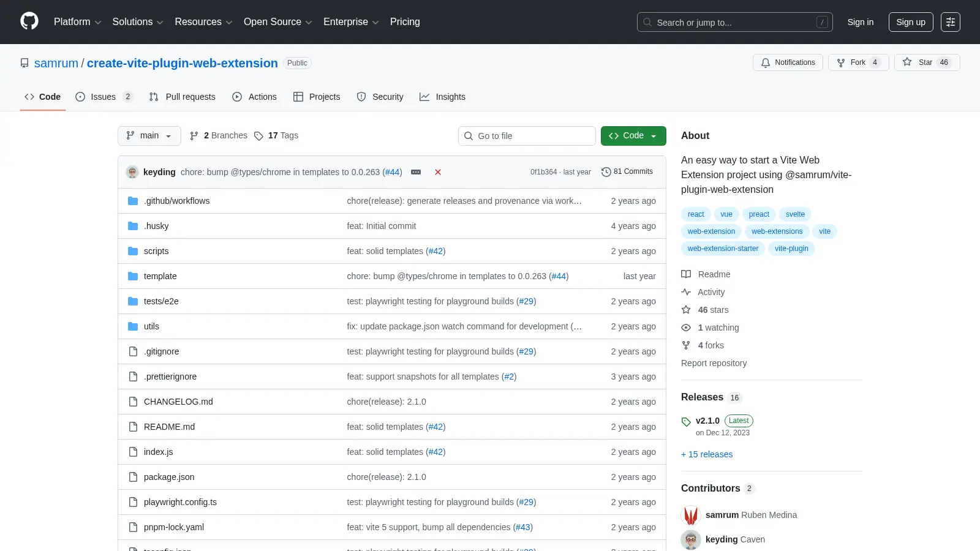The height and width of the screenshot is (551, 980).
Task: Click the Readme book icon in About
Action: point(686,274)
